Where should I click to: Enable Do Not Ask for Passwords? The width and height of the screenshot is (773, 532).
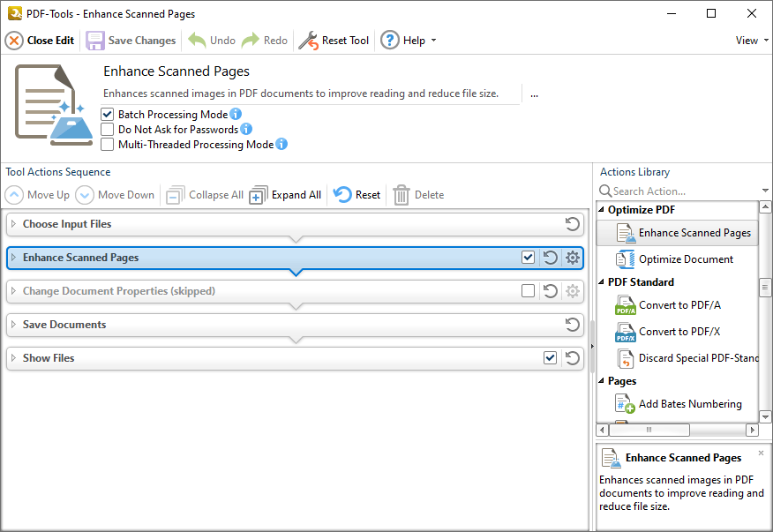107,129
